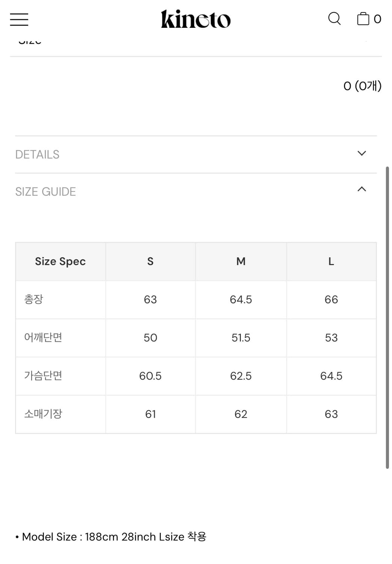Collapse the SIZE GUIDE chevron
This screenshot has height=564, width=392.
[x=362, y=189]
